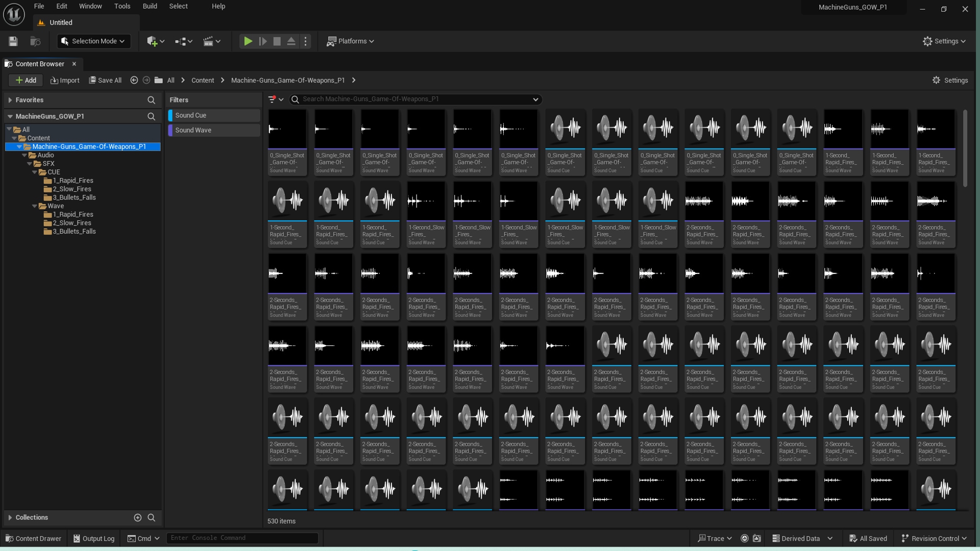Click search icon in Favorites header
Viewport: 980px width, 551px height.
(151, 100)
